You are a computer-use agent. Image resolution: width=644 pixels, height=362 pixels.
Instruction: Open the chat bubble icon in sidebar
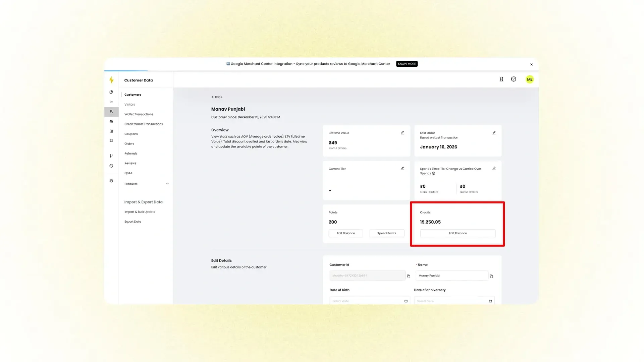[x=111, y=166]
